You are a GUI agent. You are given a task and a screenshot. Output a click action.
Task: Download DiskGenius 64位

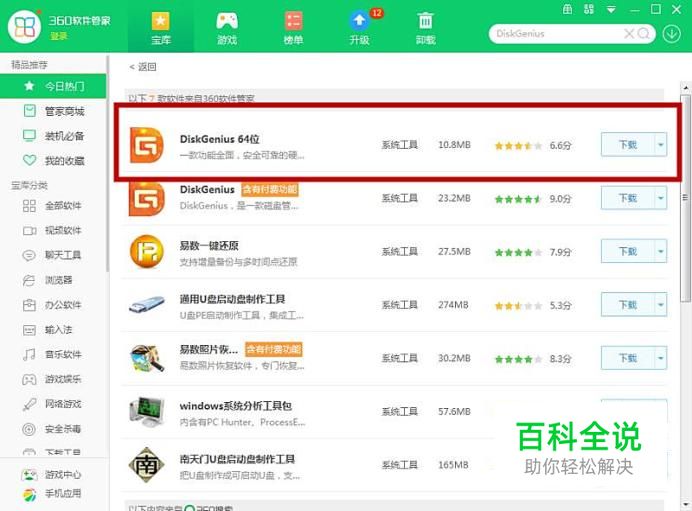point(628,145)
